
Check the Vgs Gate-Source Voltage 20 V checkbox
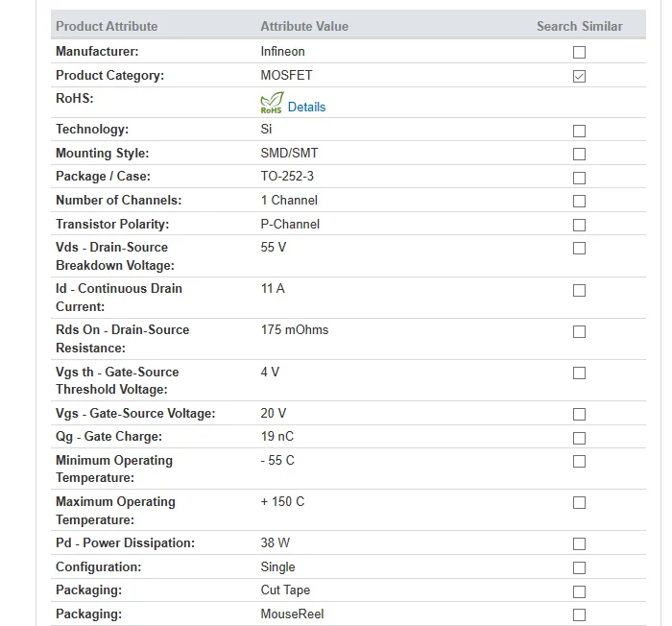(579, 414)
